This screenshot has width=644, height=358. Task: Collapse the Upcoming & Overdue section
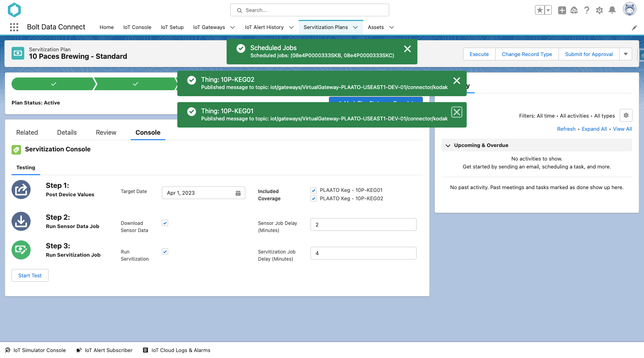click(x=448, y=145)
